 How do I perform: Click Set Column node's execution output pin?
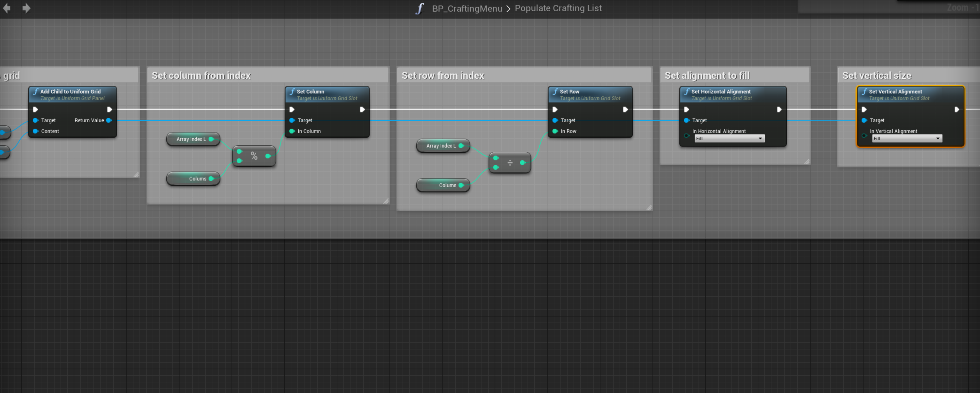tap(362, 110)
